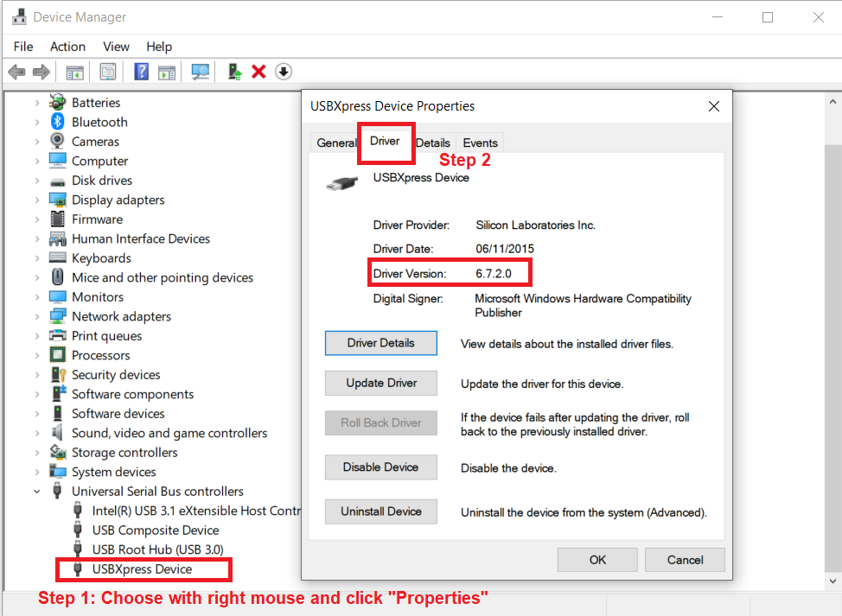Select the Bluetooth category icon

coord(58,122)
